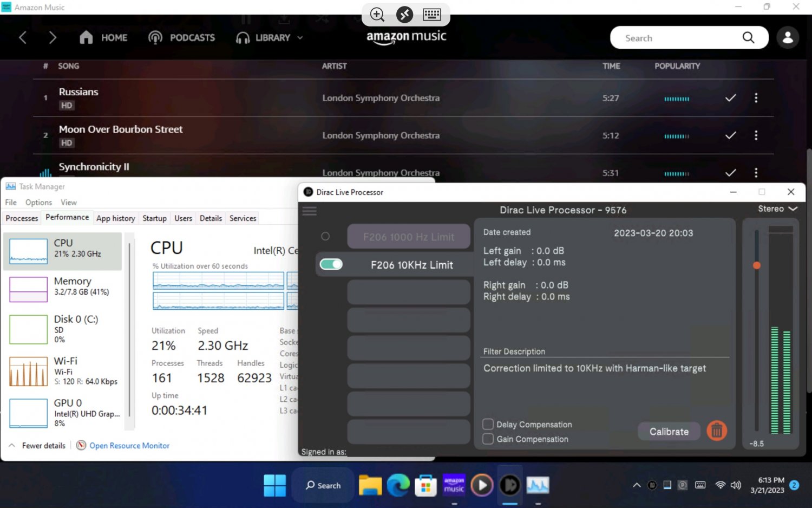Click the checkmark for Russians song
812x508 pixels.
click(x=731, y=98)
